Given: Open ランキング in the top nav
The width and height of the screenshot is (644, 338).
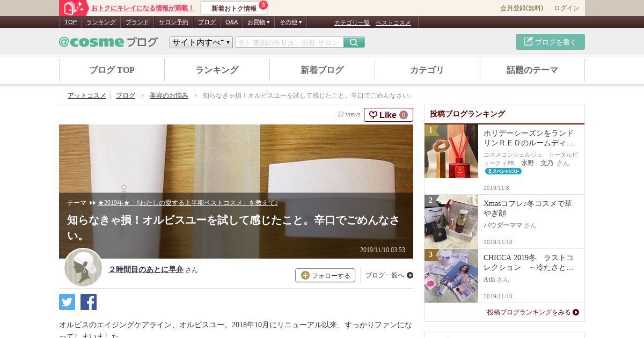Looking at the screenshot, I should [x=101, y=22].
